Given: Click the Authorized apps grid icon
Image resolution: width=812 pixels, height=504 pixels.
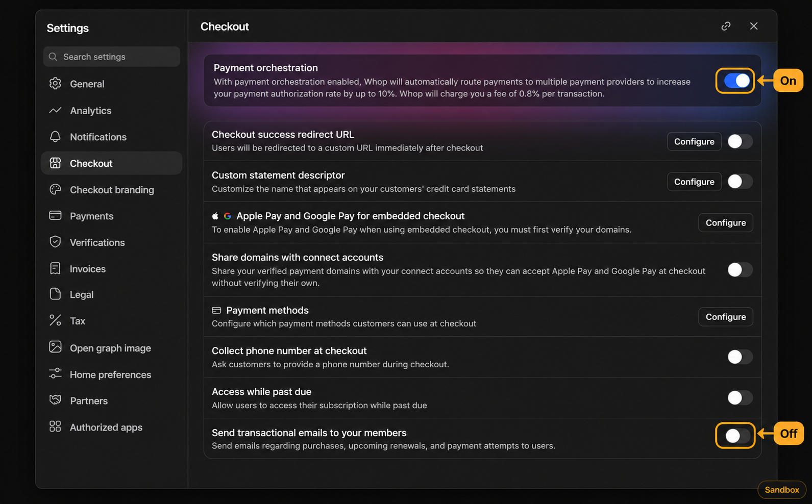Looking at the screenshot, I should click(x=55, y=426).
